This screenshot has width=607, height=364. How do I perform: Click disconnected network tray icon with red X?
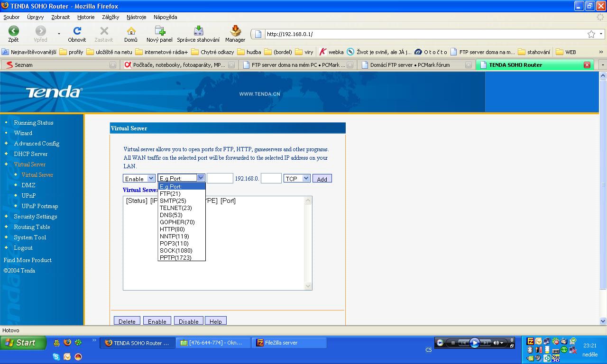(573, 350)
